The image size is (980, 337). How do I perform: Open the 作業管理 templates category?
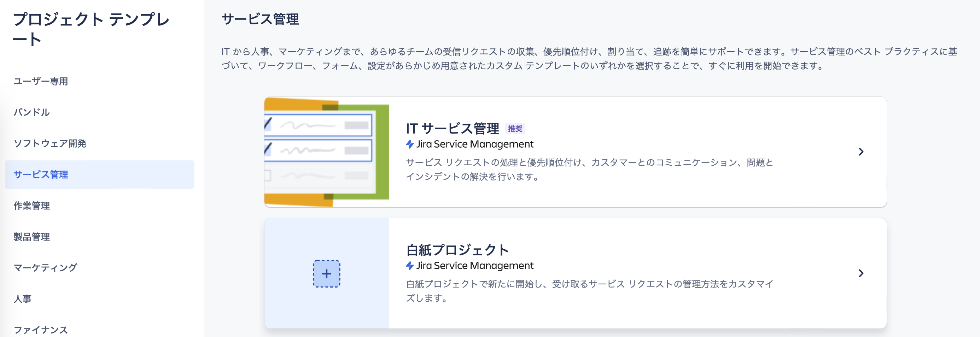(31, 206)
